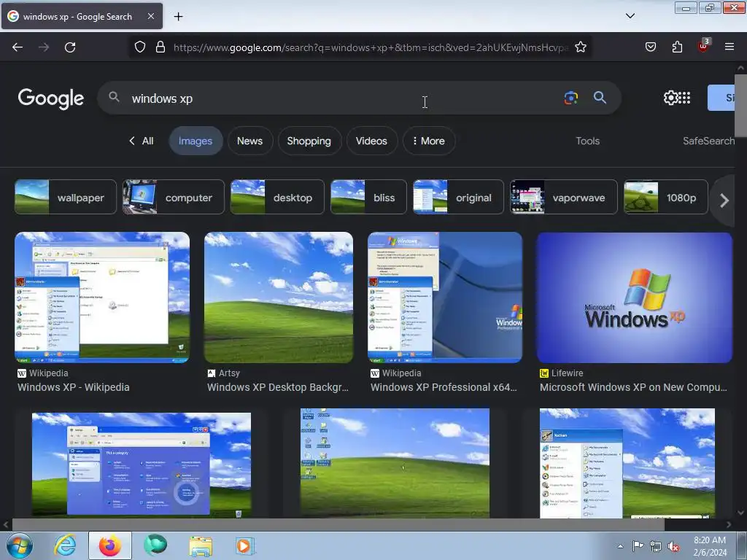
Task: Select the desktop suggestion chip
Action: [x=277, y=197]
